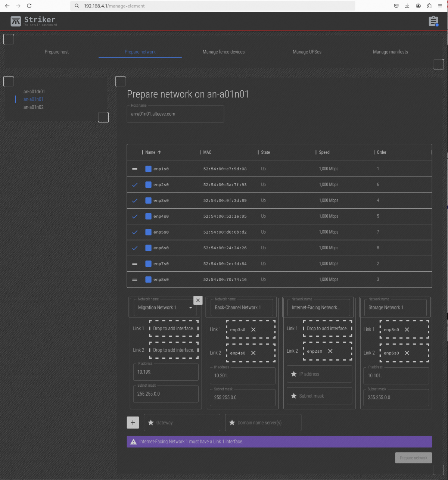This screenshot has height=480, width=448.
Task: Open the Migration Network 1 name dropdown
Action: coord(190,308)
